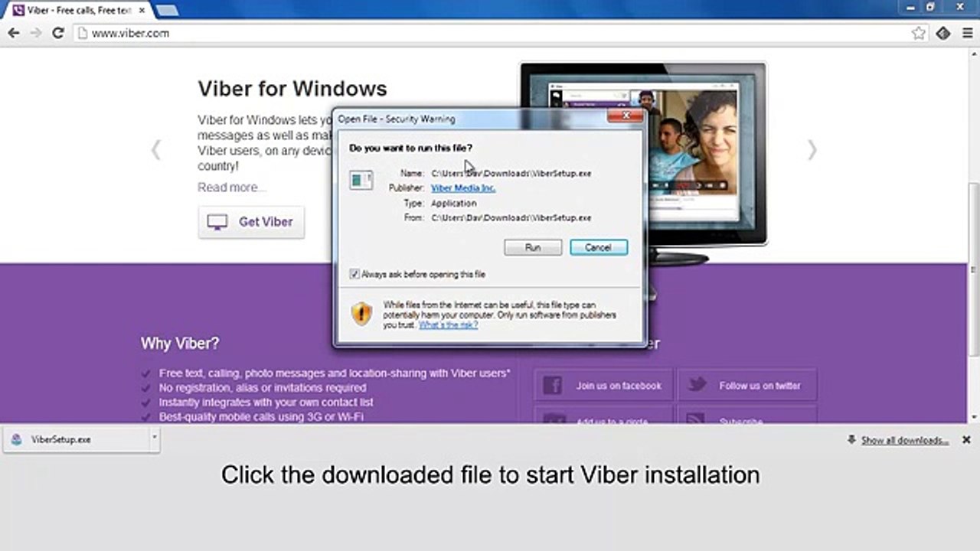
Task: Open a new browser tab
Action: [166, 10]
